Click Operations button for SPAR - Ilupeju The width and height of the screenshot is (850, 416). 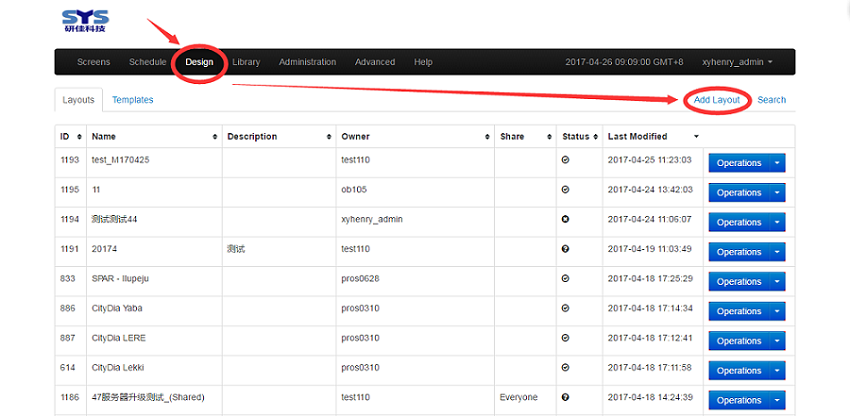[739, 282]
